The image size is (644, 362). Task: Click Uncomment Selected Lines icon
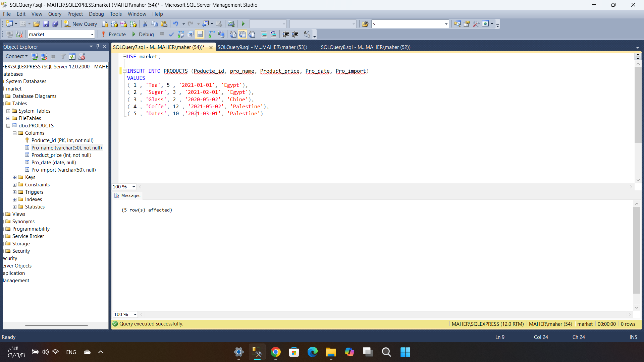click(x=273, y=34)
